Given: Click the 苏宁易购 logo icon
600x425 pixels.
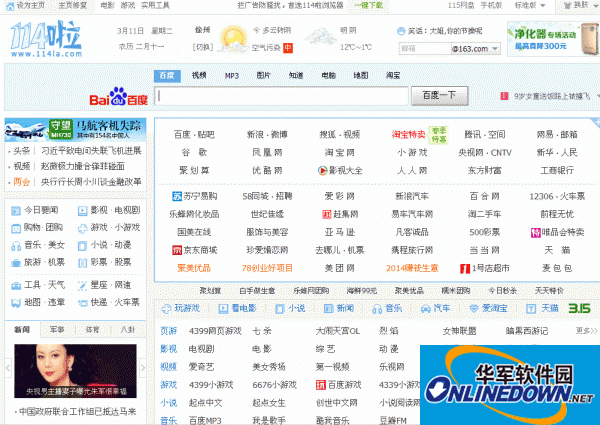Looking at the screenshot, I should [x=177, y=196].
